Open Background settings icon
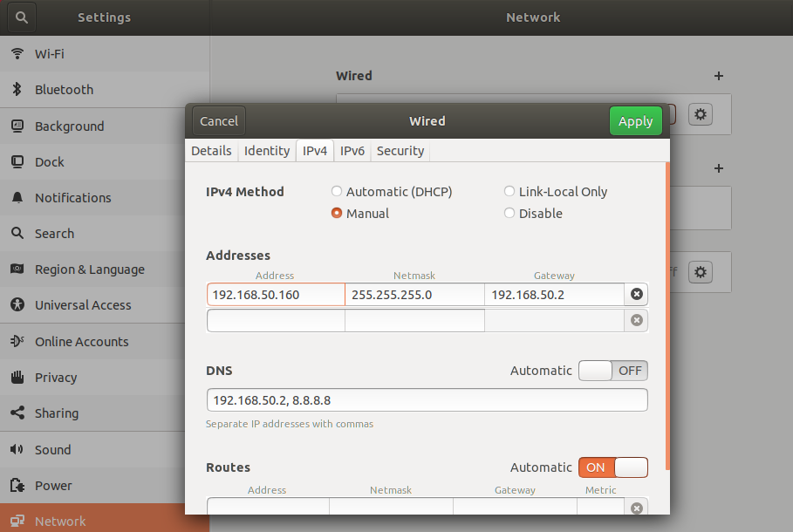 coord(17,126)
